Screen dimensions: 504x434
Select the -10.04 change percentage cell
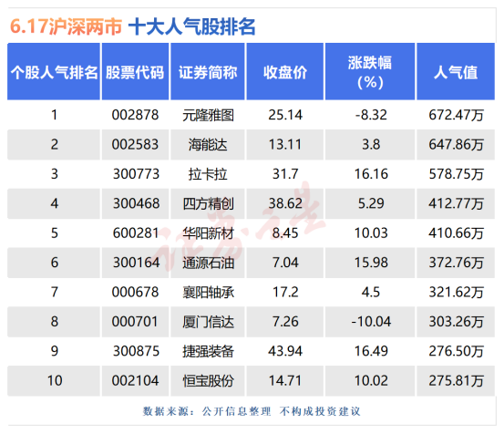pos(371,322)
